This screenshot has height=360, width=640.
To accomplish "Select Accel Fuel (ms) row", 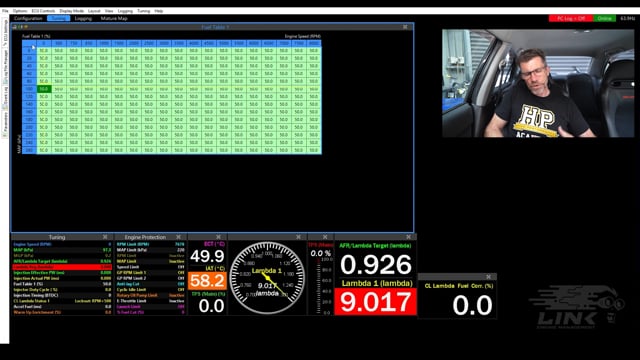I will [62, 307].
